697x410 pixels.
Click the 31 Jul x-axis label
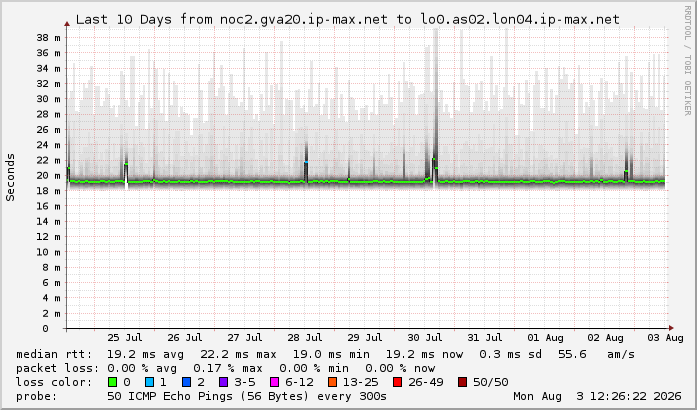pyautogui.click(x=485, y=338)
